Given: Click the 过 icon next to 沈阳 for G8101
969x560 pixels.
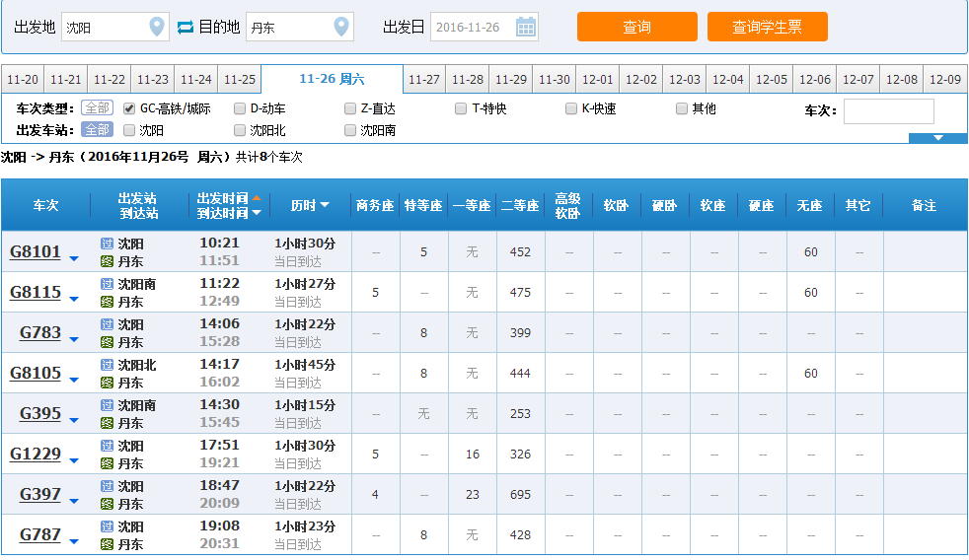Looking at the screenshot, I should tap(107, 244).
